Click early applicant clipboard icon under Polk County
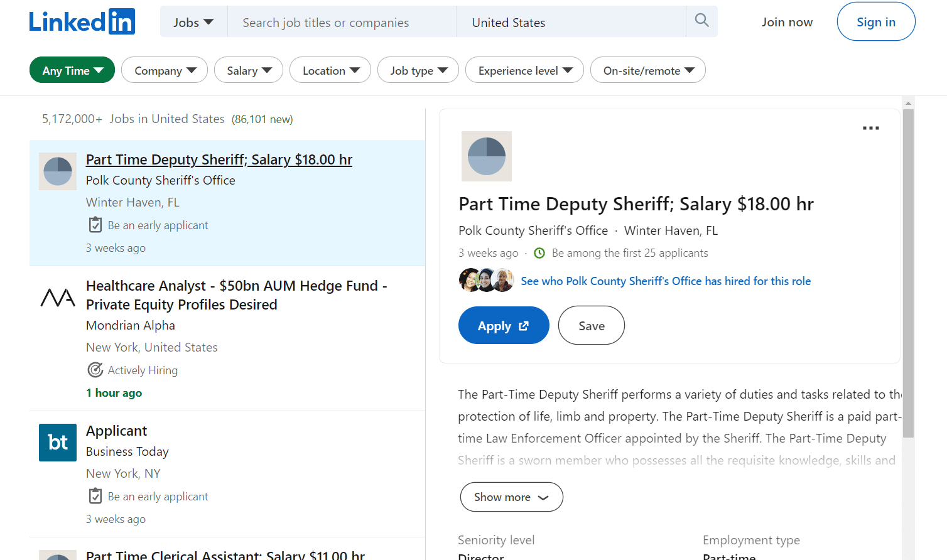Image resolution: width=947 pixels, height=560 pixels. click(95, 225)
